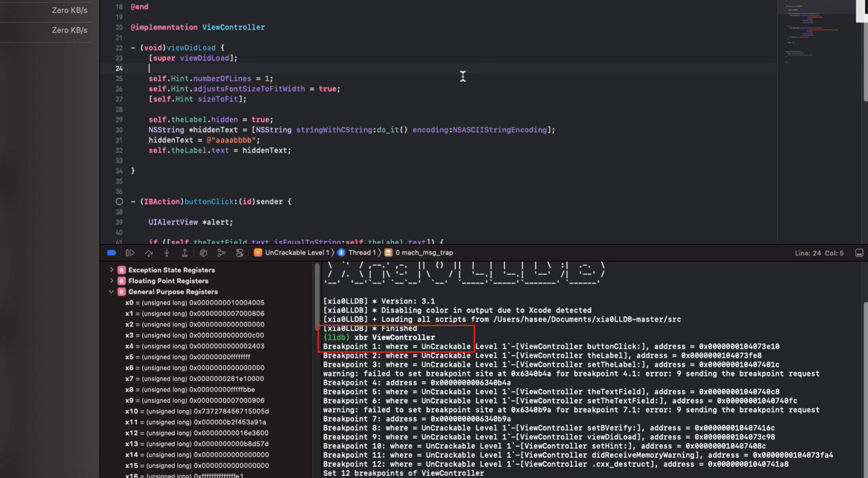Click the blue Thread 1 icon
The height and width of the screenshot is (478, 868).
342,253
